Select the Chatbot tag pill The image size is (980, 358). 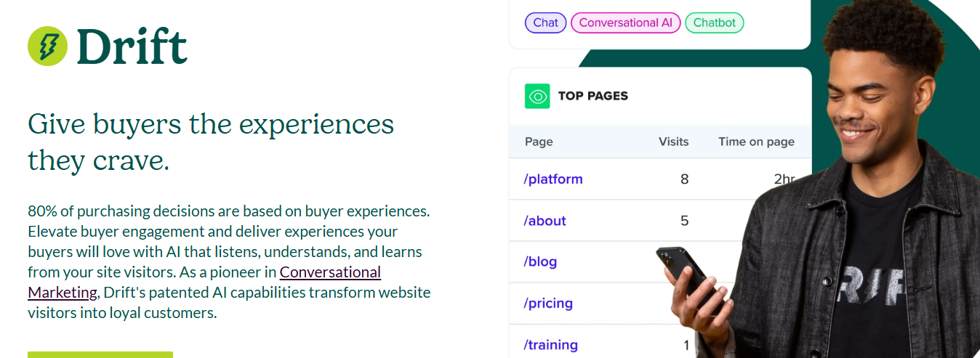click(714, 23)
